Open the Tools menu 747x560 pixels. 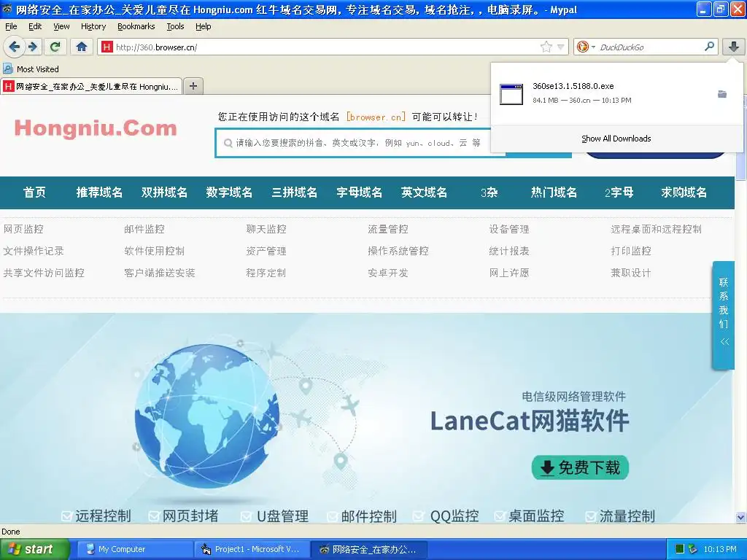[x=175, y=26]
